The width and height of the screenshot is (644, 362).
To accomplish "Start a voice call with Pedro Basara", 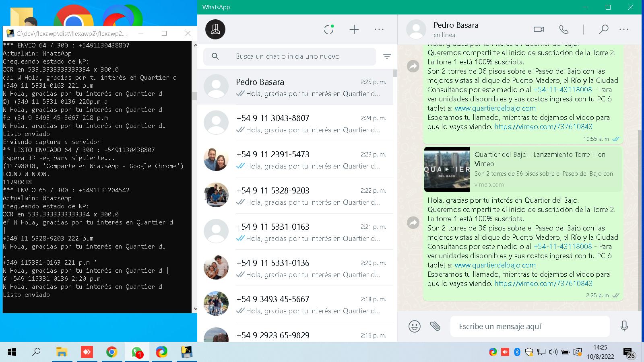I will [x=564, y=29].
